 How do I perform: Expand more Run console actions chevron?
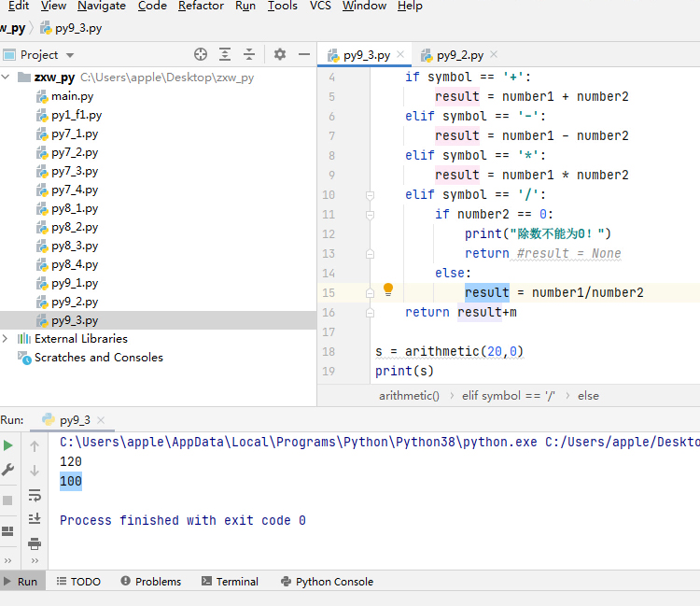(35, 560)
